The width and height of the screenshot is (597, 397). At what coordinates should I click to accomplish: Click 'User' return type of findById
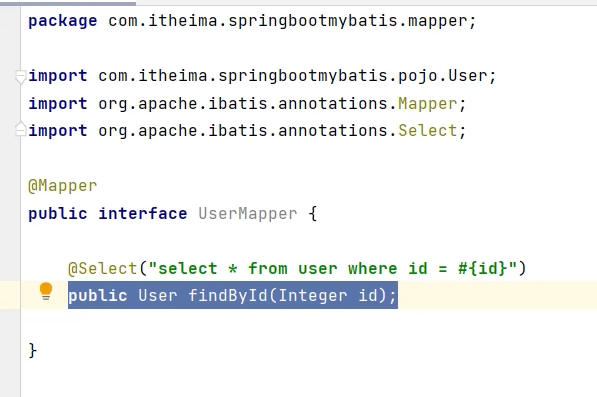[158, 295]
